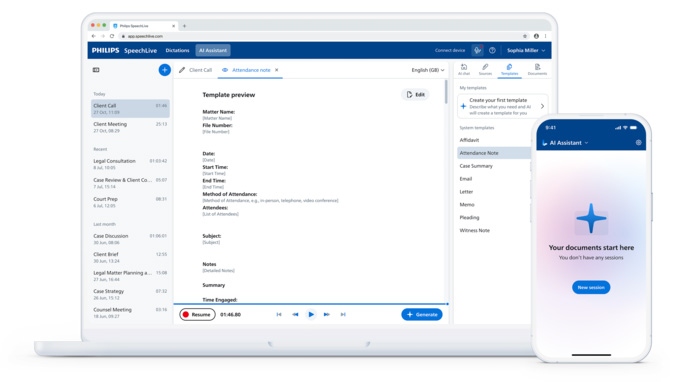Select the Attendance Note system template

(x=493, y=153)
